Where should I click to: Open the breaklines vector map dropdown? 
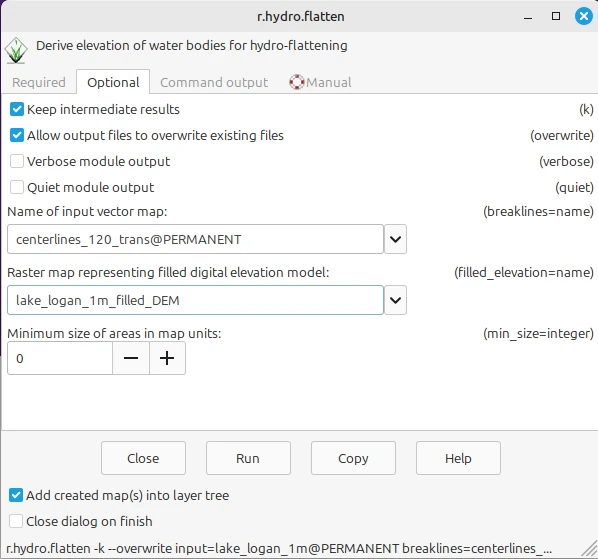pyautogui.click(x=395, y=239)
